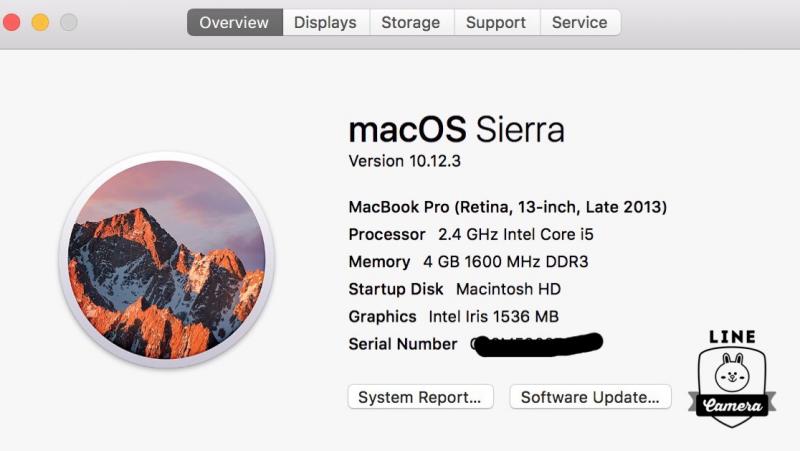Screen dimensions: 800x451
Task: Switch to the Displays tab
Action: (x=326, y=22)
